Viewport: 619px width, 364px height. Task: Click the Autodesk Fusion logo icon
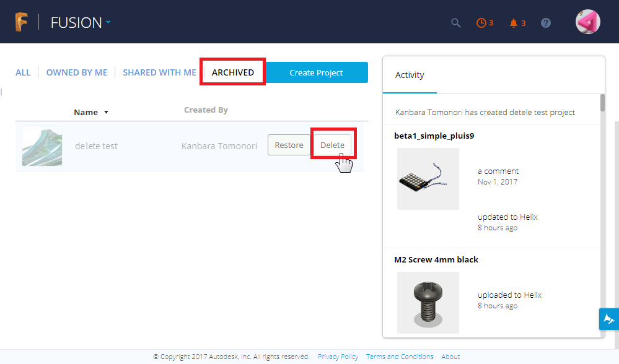pyautogui.click(x=21, y=22)
